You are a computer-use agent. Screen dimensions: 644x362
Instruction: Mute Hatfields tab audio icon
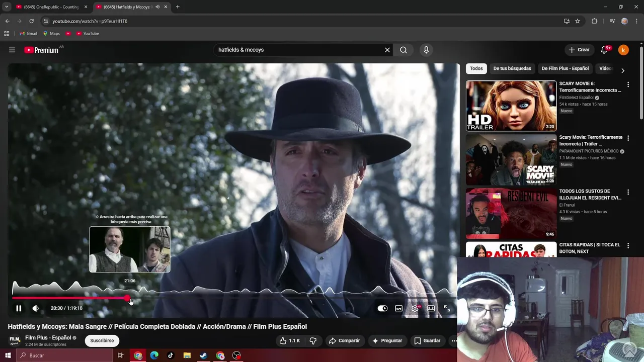tap(157, 7)
